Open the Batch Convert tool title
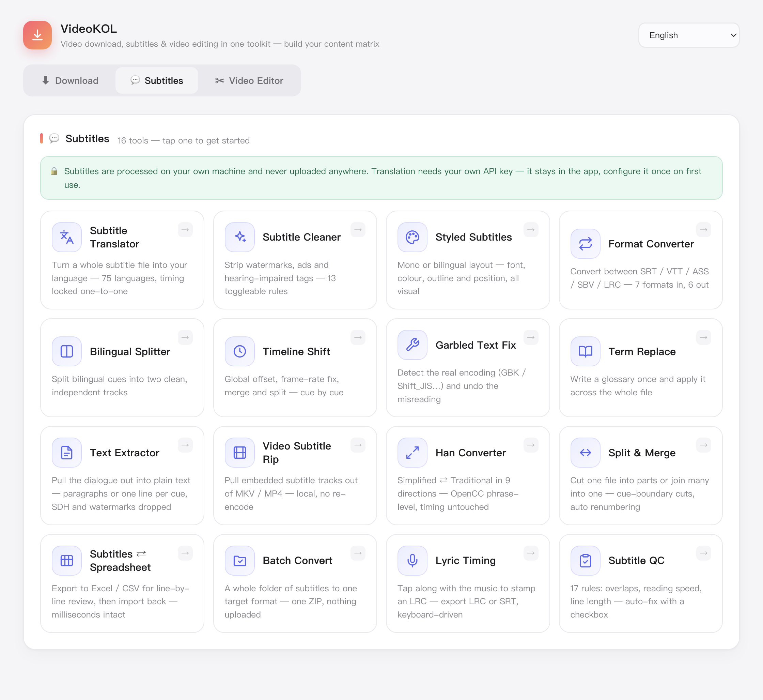This screenshot has width=763, height=700. [298, 561]
